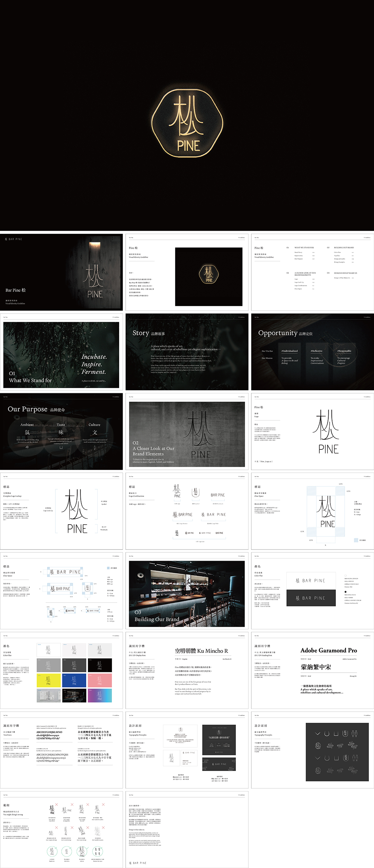Click 'Incubate. Inspire. Ferment.' tagline text
The image size is (374, 868).
click(94, 364)
